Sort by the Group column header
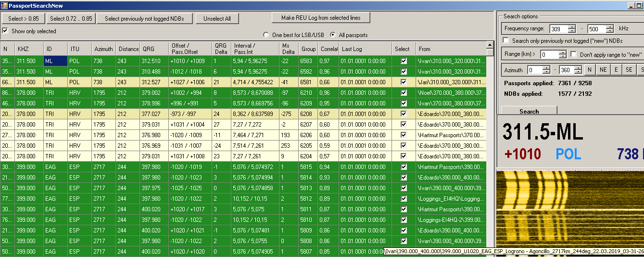The width and height of the screenshot is (644, 257). [x=309, y=49]
